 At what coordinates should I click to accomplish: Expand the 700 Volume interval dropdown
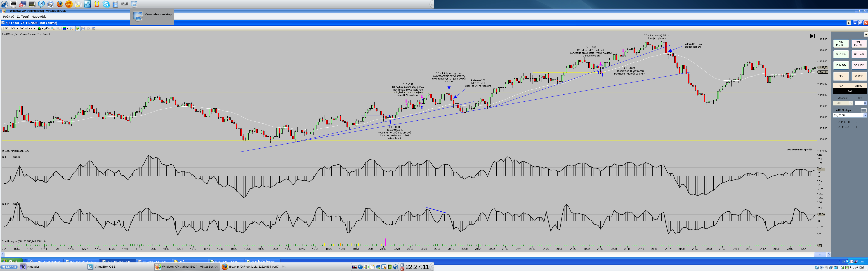(x=34, y=29)
